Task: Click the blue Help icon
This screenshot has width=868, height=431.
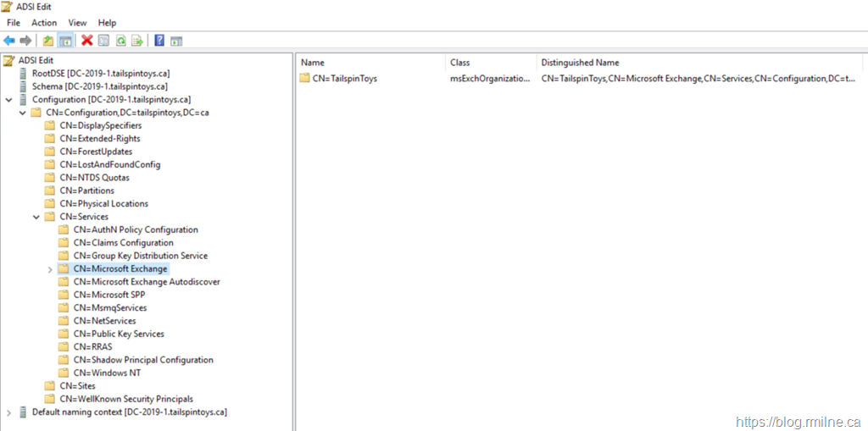Action: coord(159,41)
